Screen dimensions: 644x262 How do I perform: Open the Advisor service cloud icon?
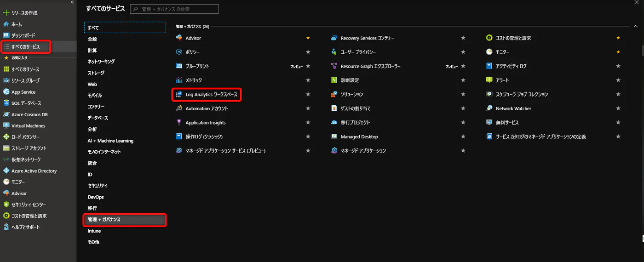179,38
